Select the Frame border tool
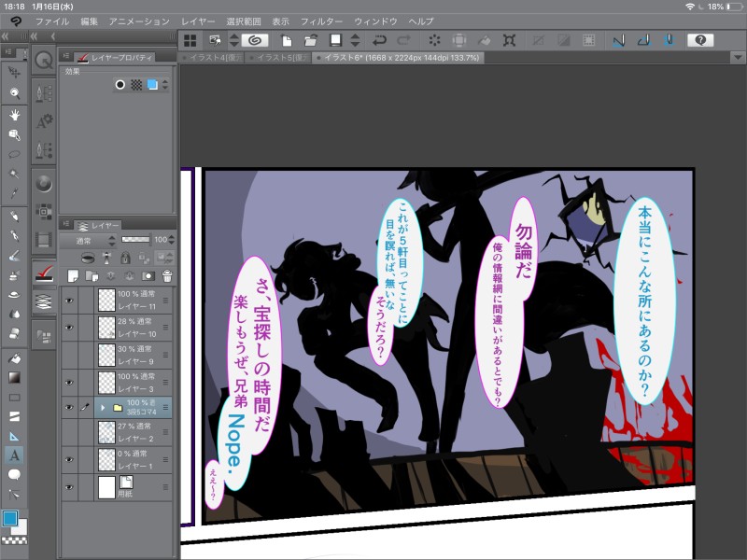The image size is (747, 560). [14, 416]
